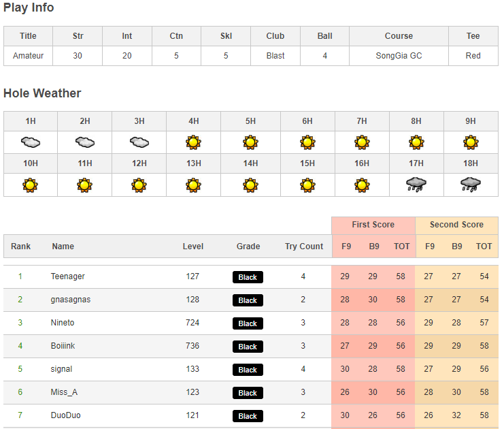
Task: Click the rain icon for hole 18H
Action: pyautogui.click(x=471, y=185)
